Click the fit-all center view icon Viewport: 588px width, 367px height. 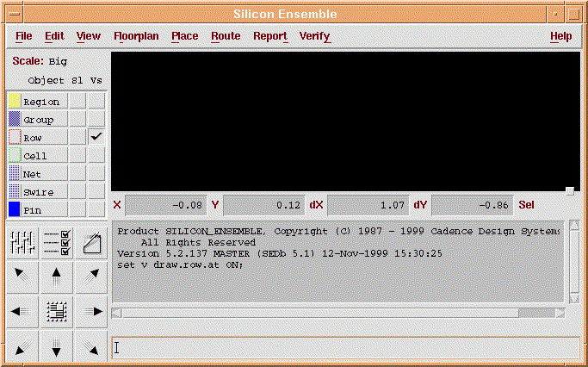(x=57, y=312)
